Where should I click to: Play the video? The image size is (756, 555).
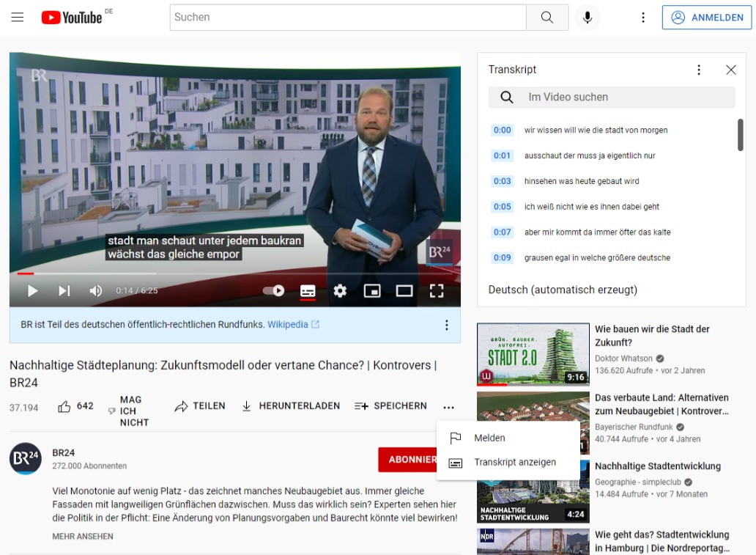click(32, 290)
